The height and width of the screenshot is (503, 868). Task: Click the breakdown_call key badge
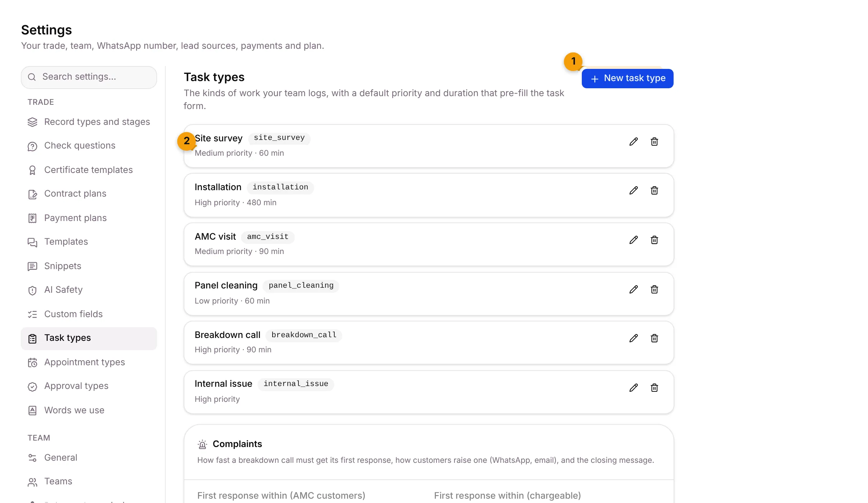coord(304,335)
